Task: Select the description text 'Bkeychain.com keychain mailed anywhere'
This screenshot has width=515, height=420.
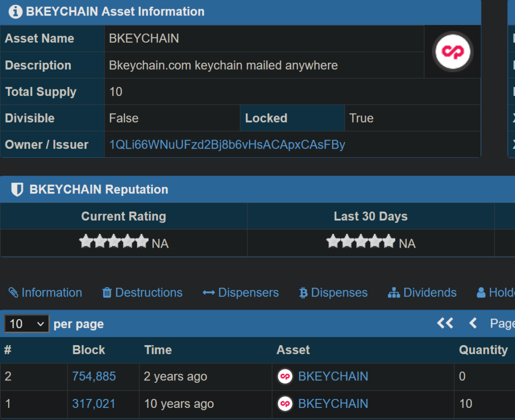Action: point(223,65)
